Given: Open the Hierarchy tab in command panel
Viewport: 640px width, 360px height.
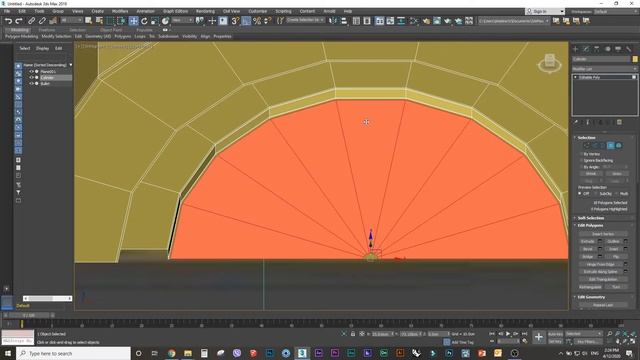Looking at the screenshot, I should pos(597,49).
